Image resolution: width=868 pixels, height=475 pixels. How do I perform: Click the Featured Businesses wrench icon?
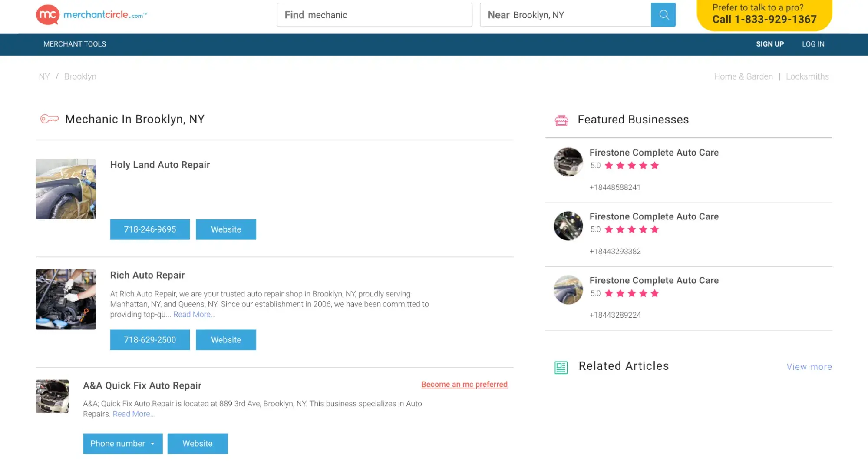[560, 120]
